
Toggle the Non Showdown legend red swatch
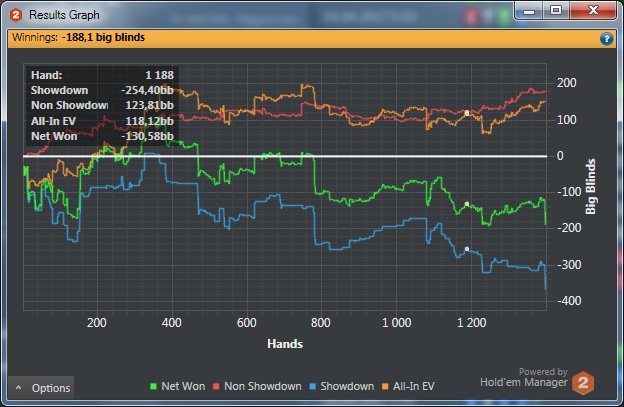point(216,386)
